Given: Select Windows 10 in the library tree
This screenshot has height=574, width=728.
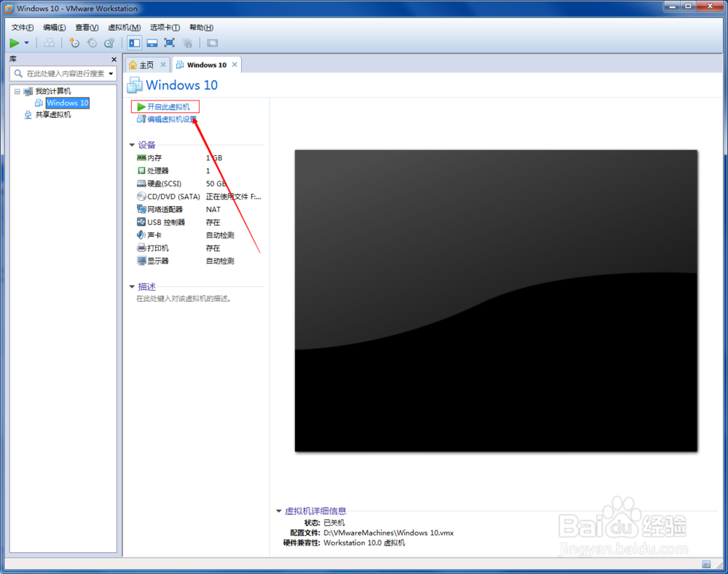Looking at the screenshot, I should 67,103.
